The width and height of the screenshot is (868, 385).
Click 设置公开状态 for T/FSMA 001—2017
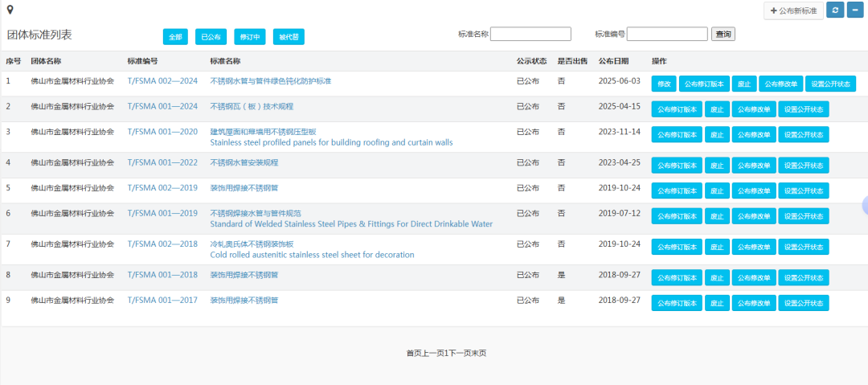[x=803, y=303]
